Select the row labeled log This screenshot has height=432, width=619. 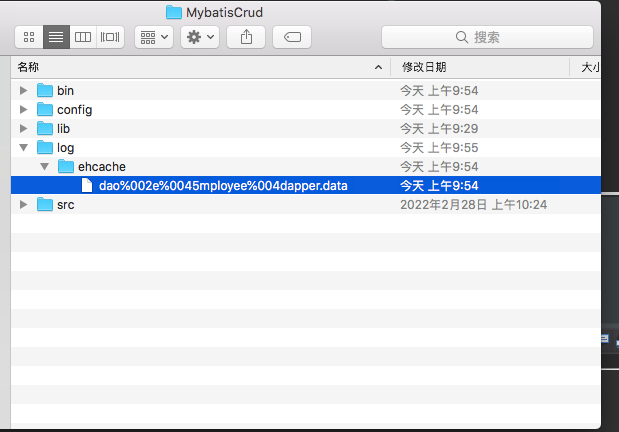(x=306, y=148)
